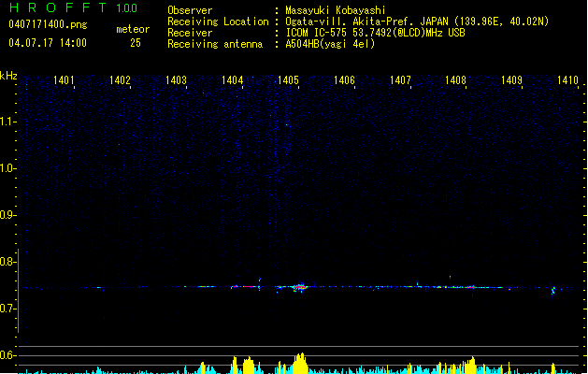Click the date stamp 04.07.17 14:00
Screen dimensions: 588x374
(x=48, y=43)
